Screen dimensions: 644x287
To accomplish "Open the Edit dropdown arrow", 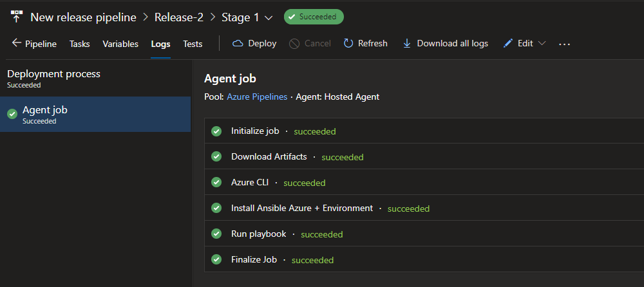I will 542,44.
